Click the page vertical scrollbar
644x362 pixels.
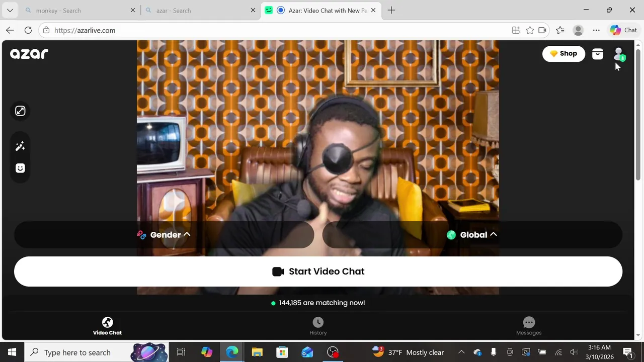pyautogui.click(x=638, y=115)
